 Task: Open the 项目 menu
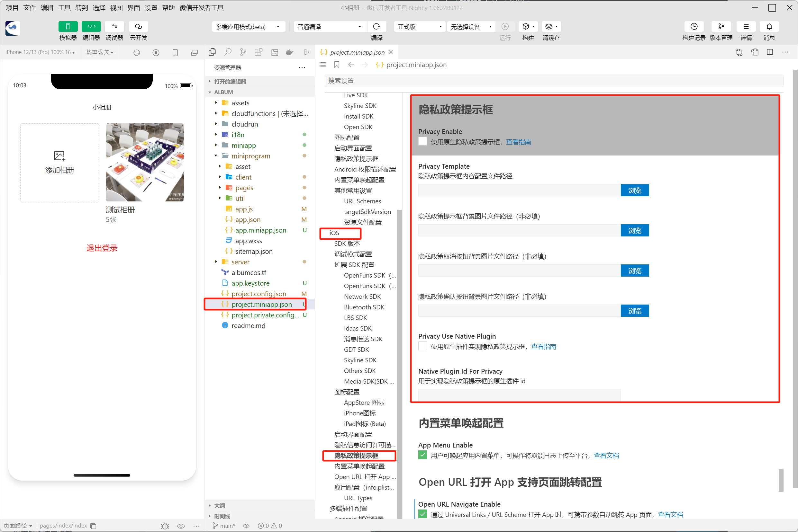12,7
